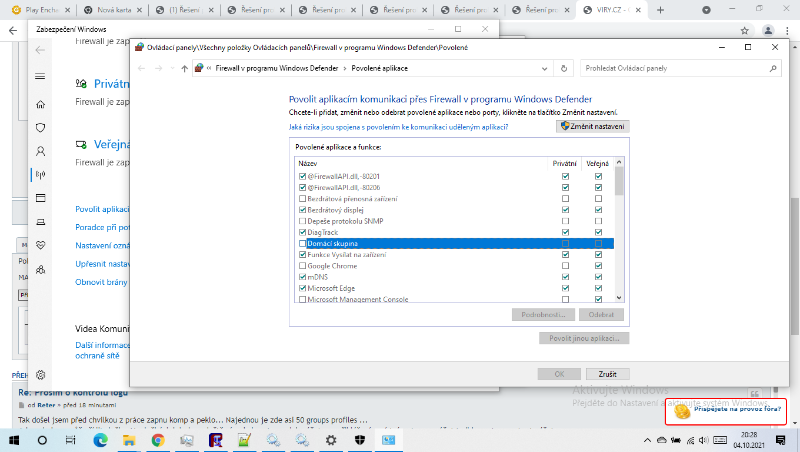Toggle the Google Chrome name checkbox
Screen dimensions: 800x452
point(303,266)
